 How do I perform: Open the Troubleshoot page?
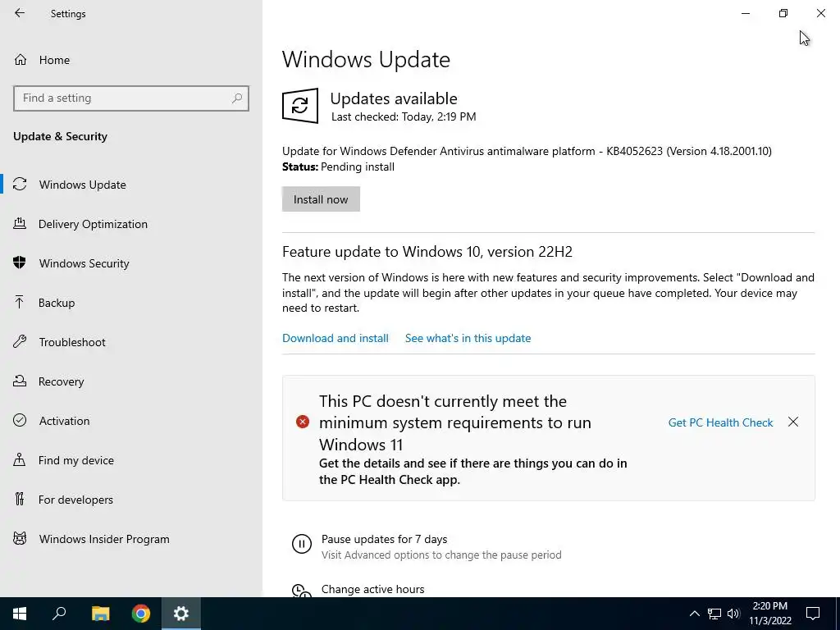(x=72, y=342)
